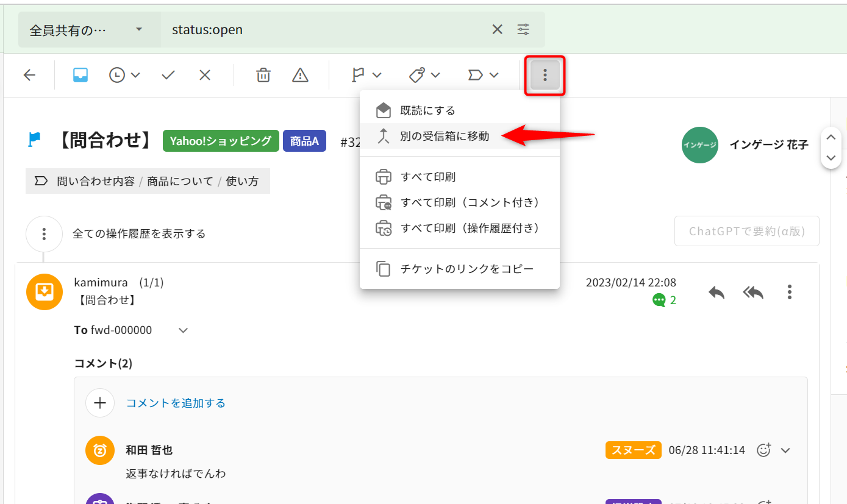Open the flag dropdown in the toolbar
The image size is (847, 504).
[366, 75]
